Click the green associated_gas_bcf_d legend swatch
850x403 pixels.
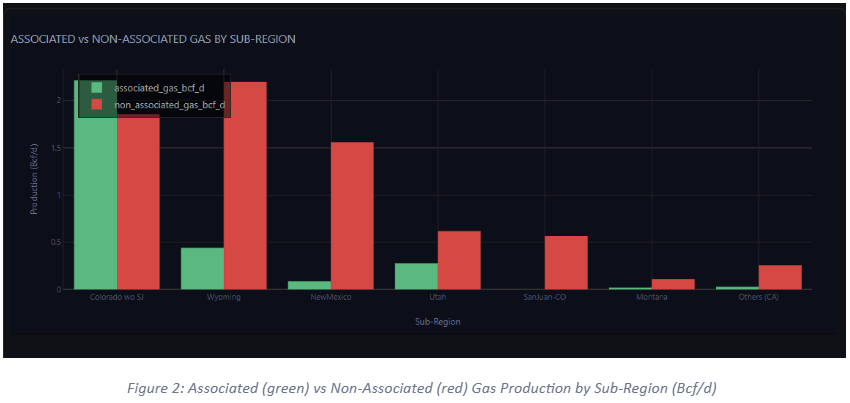[x=97, y=88]
